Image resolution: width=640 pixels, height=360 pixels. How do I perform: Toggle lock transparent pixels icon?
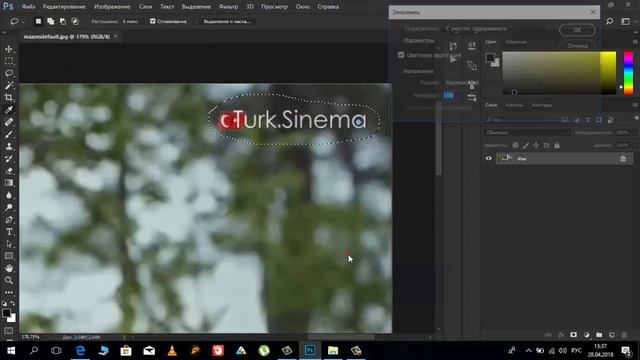(x=516, y=145)
